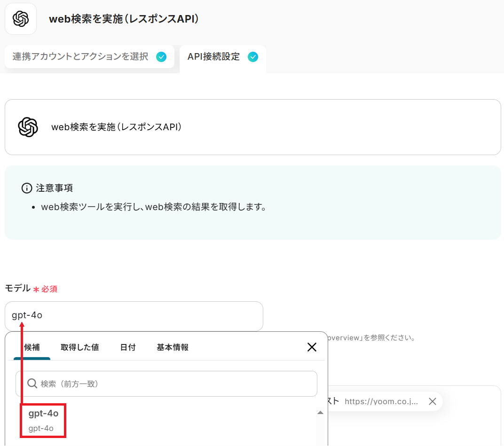The width and height of the screenshot is (504, 446).
Task: Switch to the 取得した値 tab
Action: [x=80, y=347]
